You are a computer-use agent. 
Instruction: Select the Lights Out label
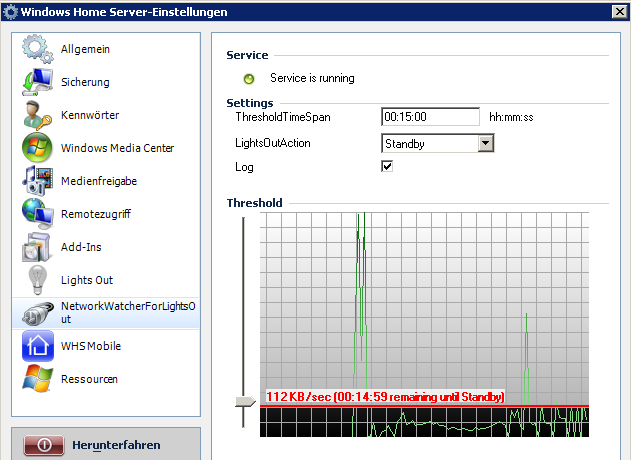(87, 280)
